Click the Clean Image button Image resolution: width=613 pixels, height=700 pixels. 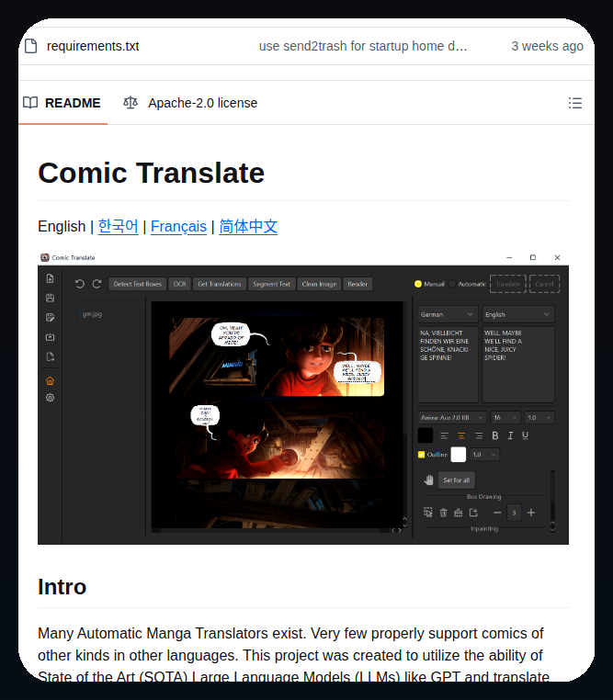point(319,284)
